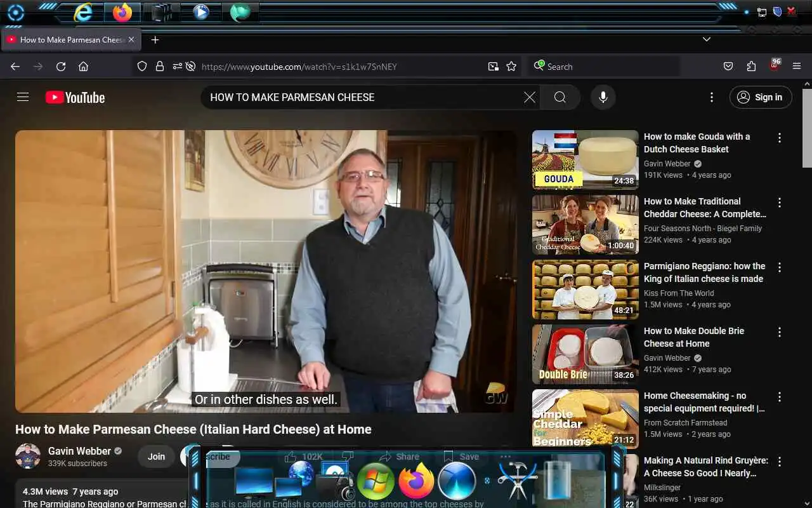Viewport: 812px width, 508px height.
Task: Select the How to Make Parmesan tab
Action: pos(70,39)
